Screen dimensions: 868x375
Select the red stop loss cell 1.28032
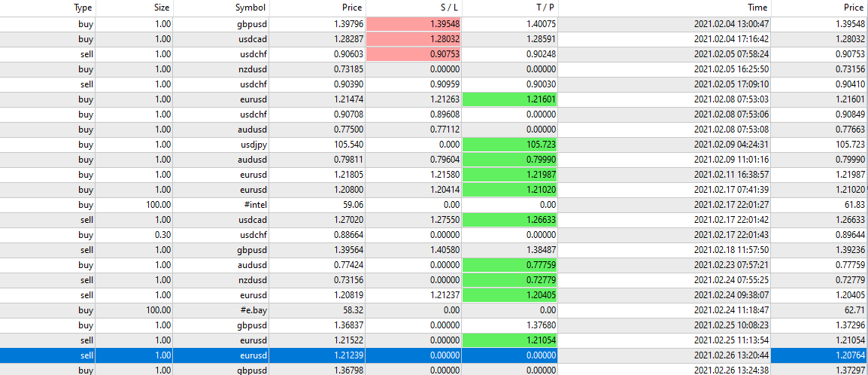pos(414,39)
